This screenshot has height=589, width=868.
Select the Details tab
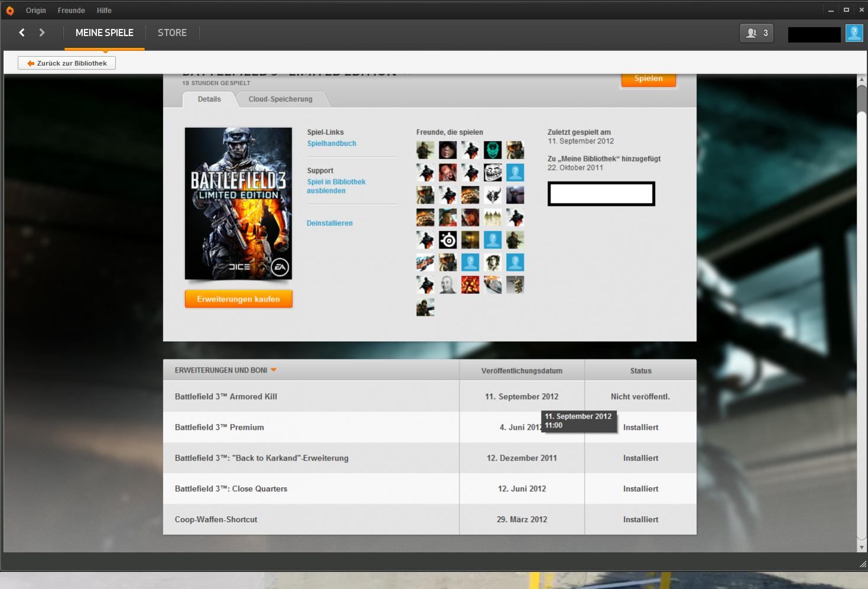click(x=209, y=99)
